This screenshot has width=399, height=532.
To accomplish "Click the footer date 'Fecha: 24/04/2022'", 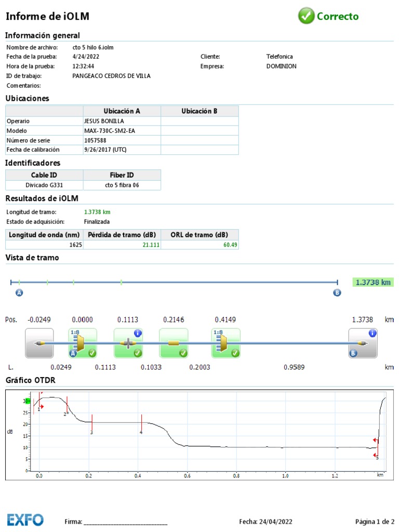I will point(265,522).
